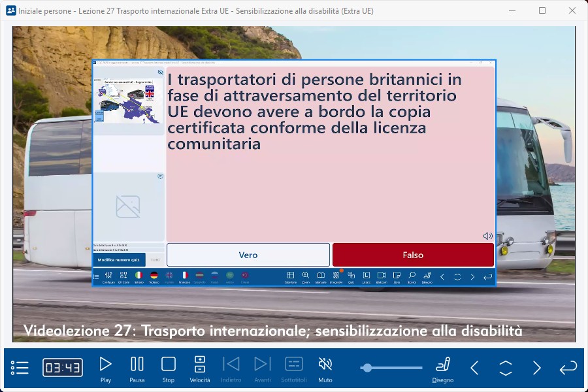Open the chapter list menu in player bar
Viewport: 588px width, 392px height.
[x=20, y=368]
